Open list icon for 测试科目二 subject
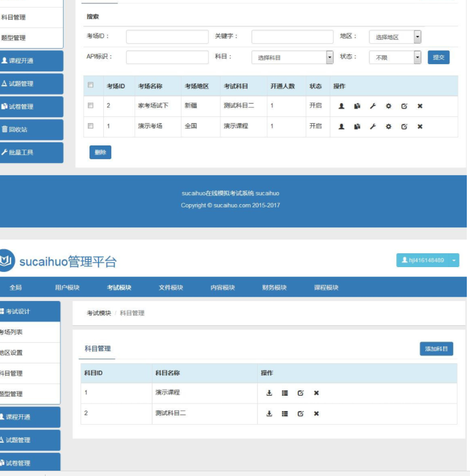470x476 pixels. pos(285,414)
